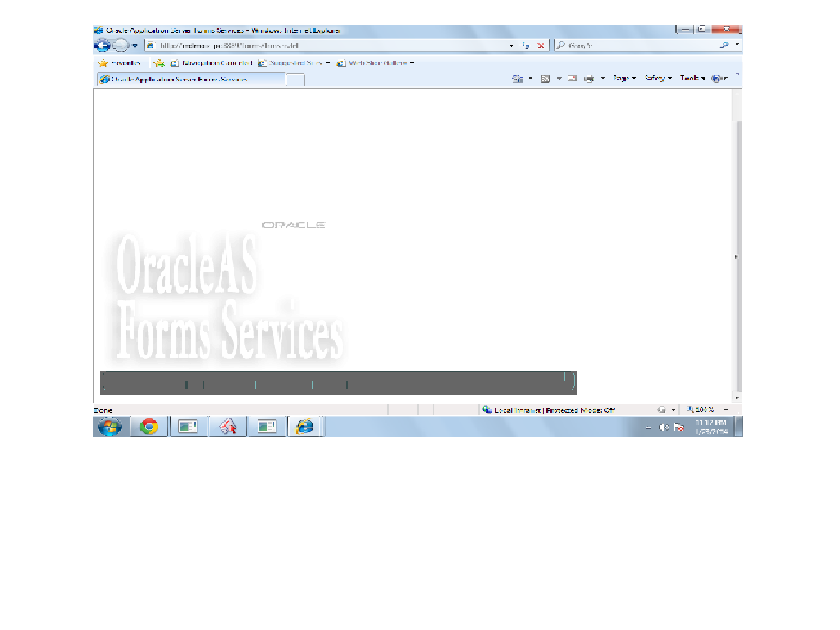Click the Show Desktop strip
Screen dimensions: 840x630
pos(739,427)
